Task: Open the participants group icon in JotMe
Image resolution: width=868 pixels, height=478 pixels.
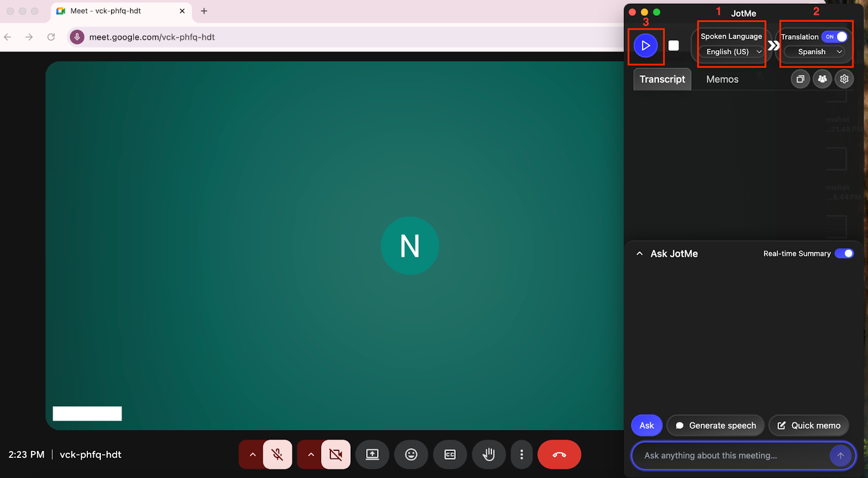Action: [822, 79]
